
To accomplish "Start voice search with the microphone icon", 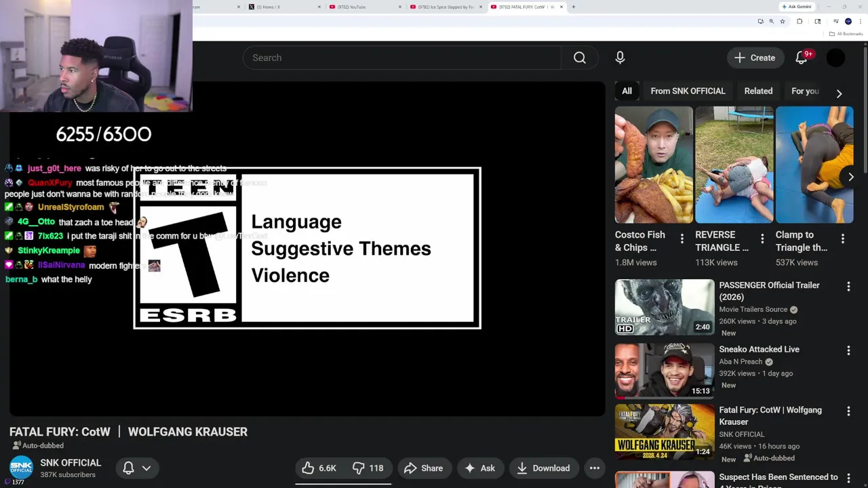I will (x=620, y=58).
